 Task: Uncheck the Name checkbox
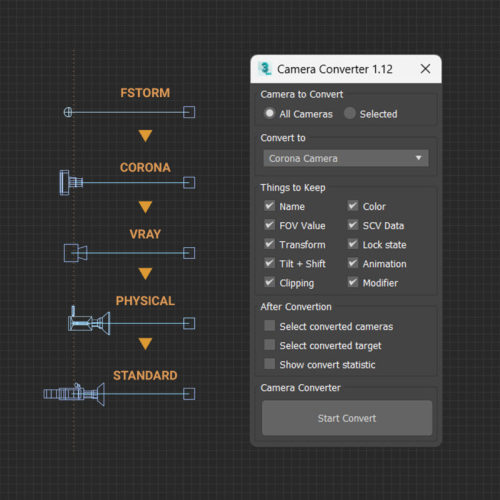(269, 206)
